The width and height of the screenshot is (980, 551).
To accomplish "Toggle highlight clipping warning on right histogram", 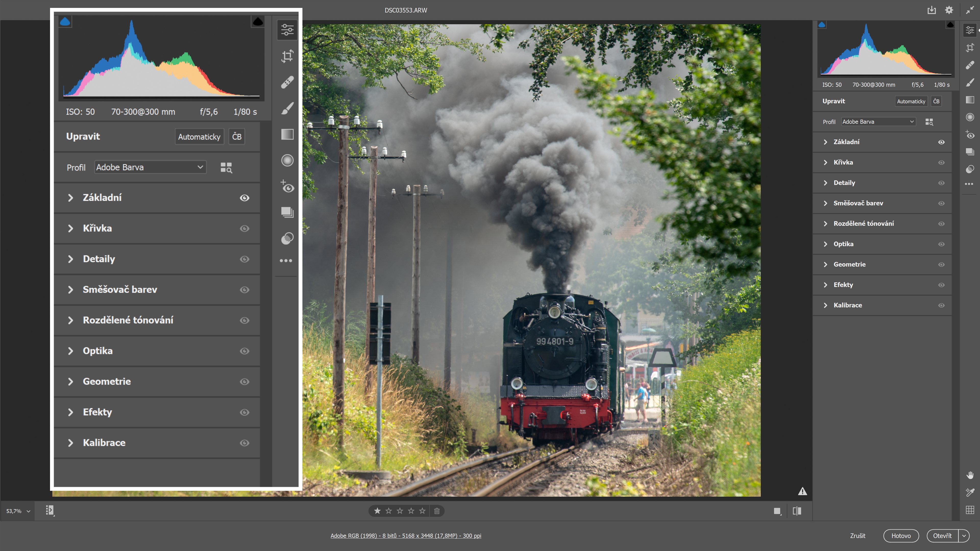I will 950,25.
